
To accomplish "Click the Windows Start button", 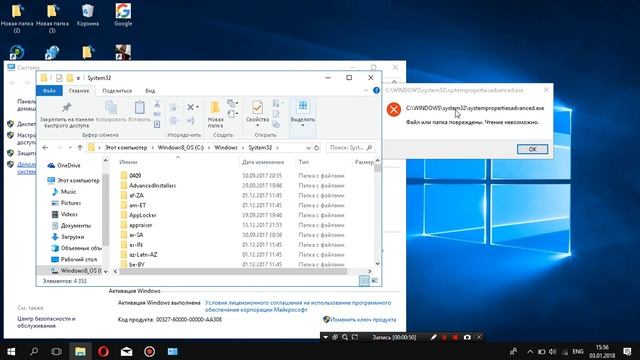I will pos(11,351).
